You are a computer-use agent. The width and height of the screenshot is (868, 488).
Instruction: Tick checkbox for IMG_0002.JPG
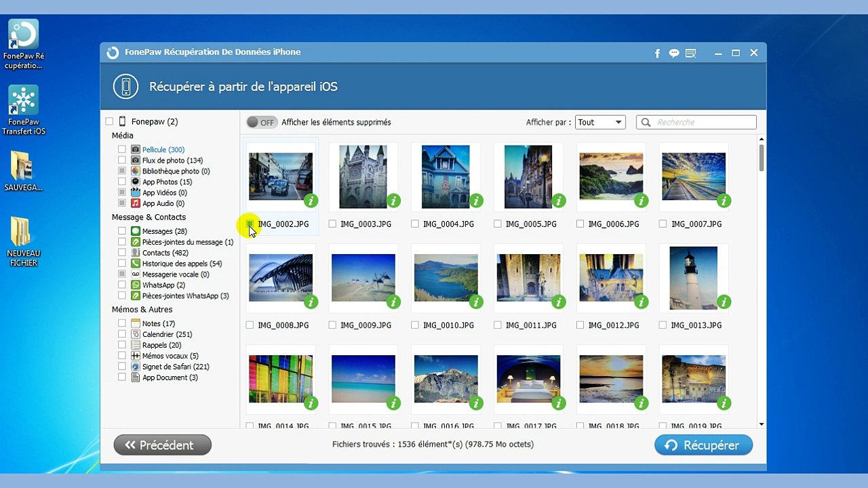[x=250, y=224]
